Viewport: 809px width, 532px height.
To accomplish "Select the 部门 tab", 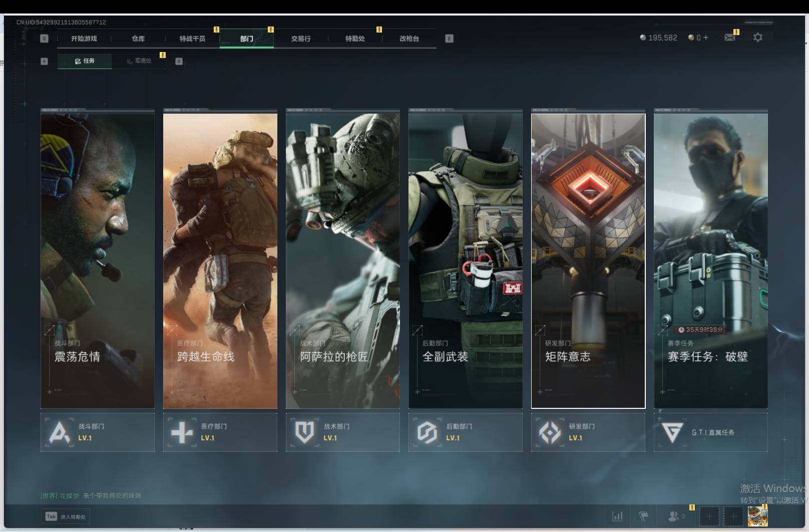I will 247,39.
